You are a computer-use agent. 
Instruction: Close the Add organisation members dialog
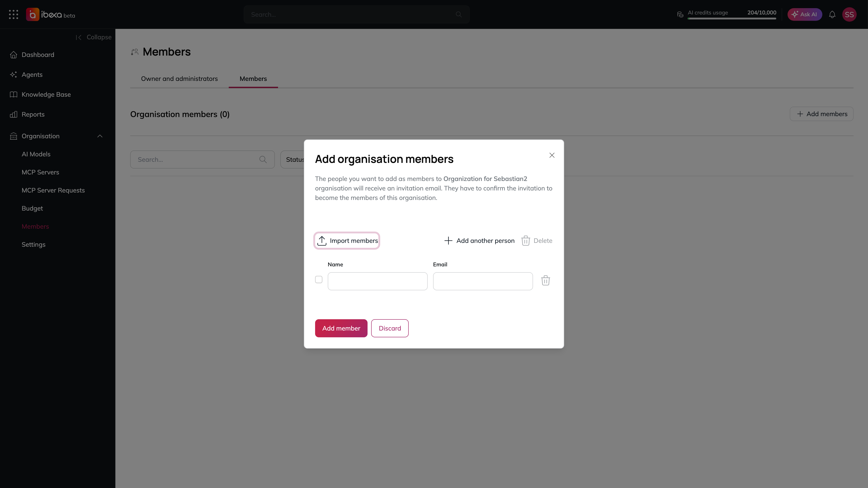[x=552, y=155]
